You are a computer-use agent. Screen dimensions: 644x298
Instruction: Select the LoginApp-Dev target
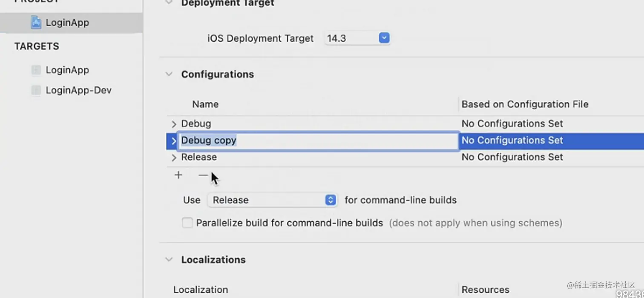coord(78,90)
